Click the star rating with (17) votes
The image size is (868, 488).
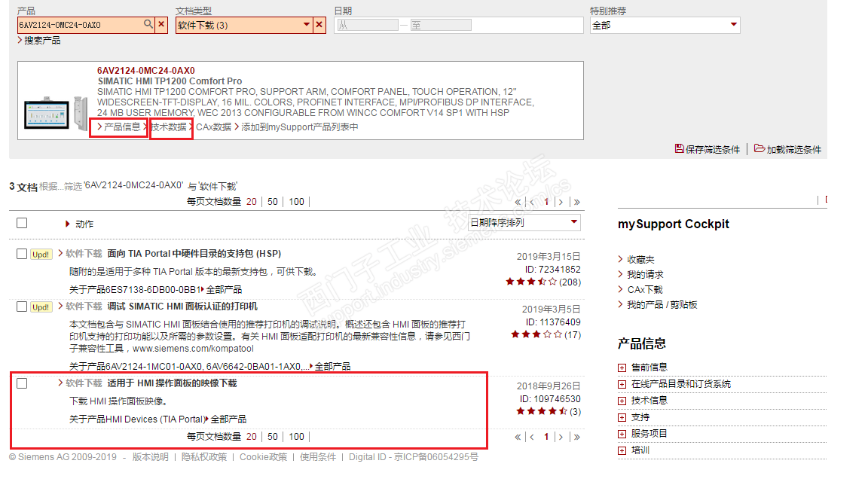[x=536, y=334]
